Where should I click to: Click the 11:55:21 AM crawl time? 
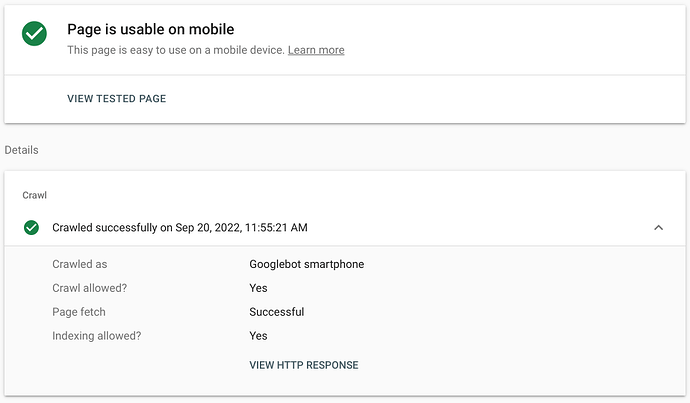[264, 228]
